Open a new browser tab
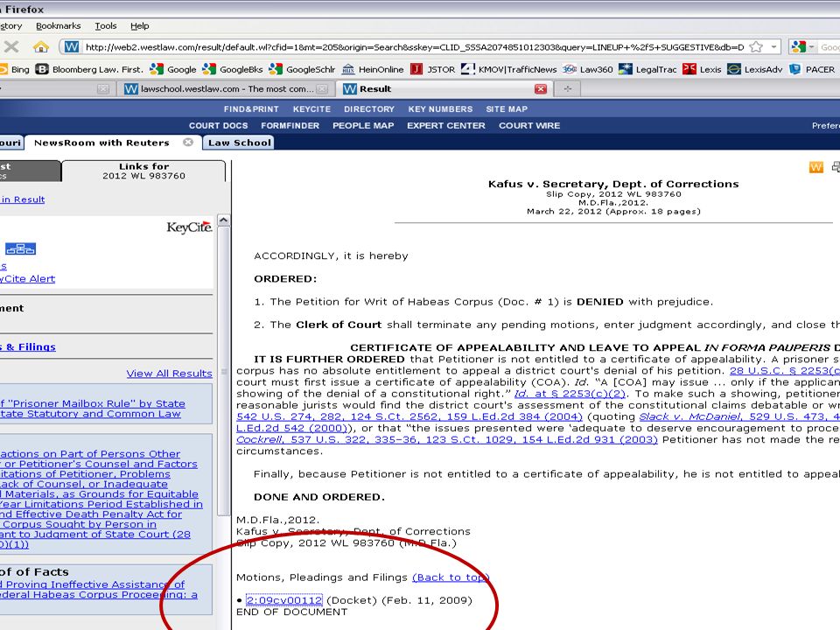 click(x=567, y=89)
